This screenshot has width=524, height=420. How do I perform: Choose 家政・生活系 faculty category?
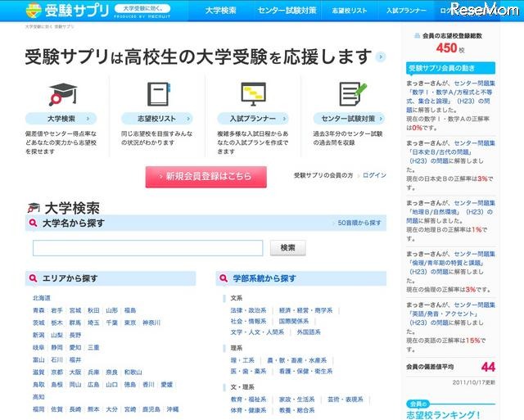click(296, 400)
